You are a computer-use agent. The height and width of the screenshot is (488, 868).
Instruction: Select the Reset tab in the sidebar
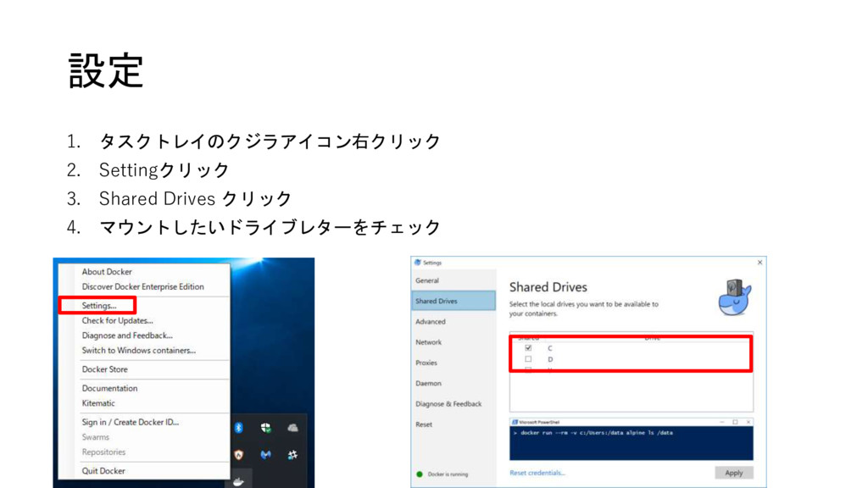(x=424, y=424)
